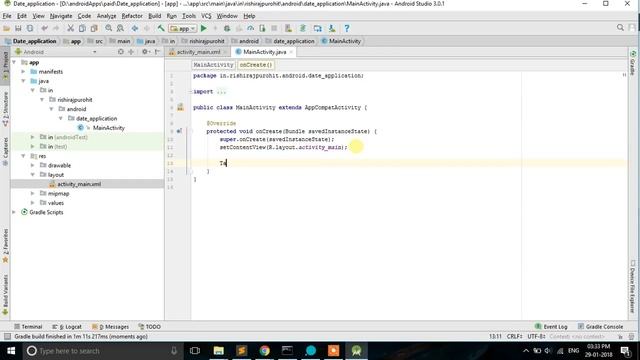Click the Profile app gauge icon

[x=250, y=28]
